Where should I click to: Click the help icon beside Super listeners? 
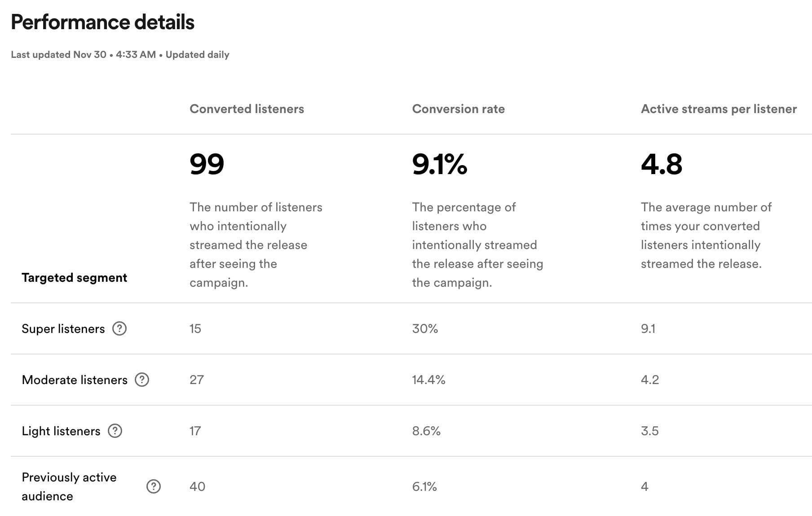[119, 328]
